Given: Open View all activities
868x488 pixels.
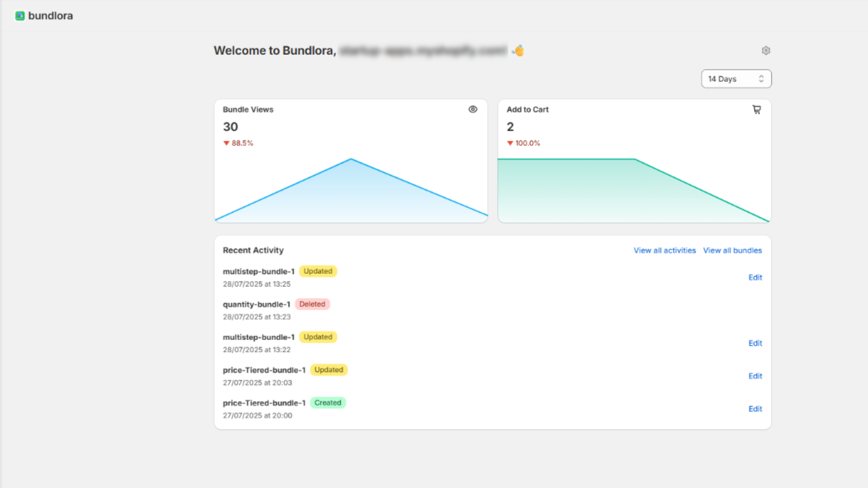Looking at the screenshot, I should 665,250.
